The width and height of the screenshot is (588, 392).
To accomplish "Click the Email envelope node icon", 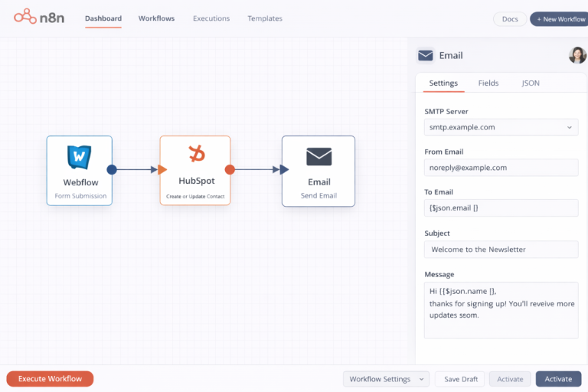I will point(318,157).
